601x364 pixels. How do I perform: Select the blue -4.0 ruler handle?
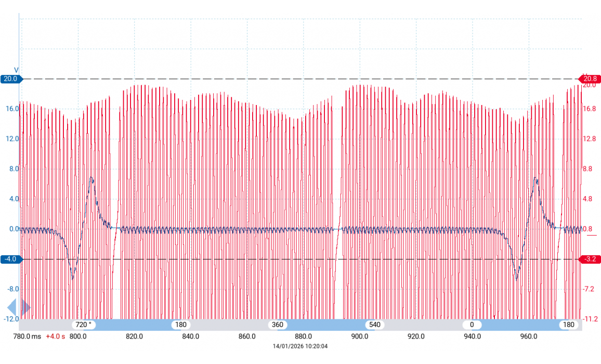click(10, 259)
